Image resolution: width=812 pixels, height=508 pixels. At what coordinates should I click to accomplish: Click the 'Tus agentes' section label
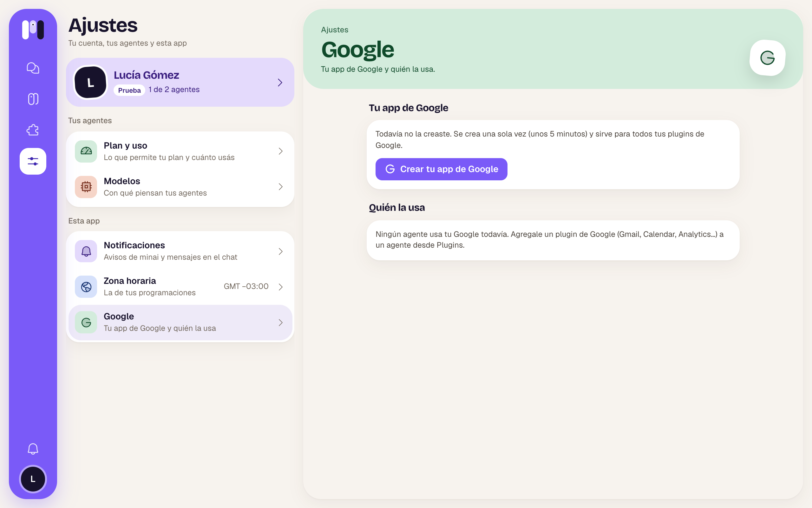tap(90, 121)
